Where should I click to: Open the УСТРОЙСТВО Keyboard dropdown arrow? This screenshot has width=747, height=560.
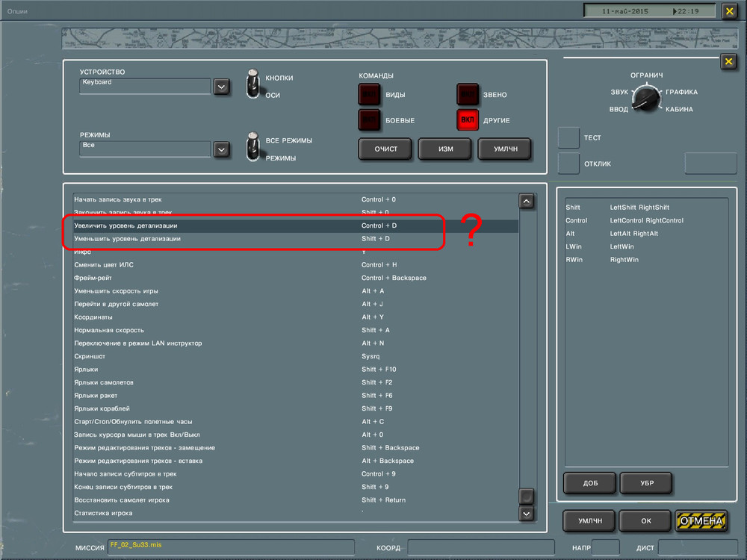pyautogui.click(x=221, y=87)
